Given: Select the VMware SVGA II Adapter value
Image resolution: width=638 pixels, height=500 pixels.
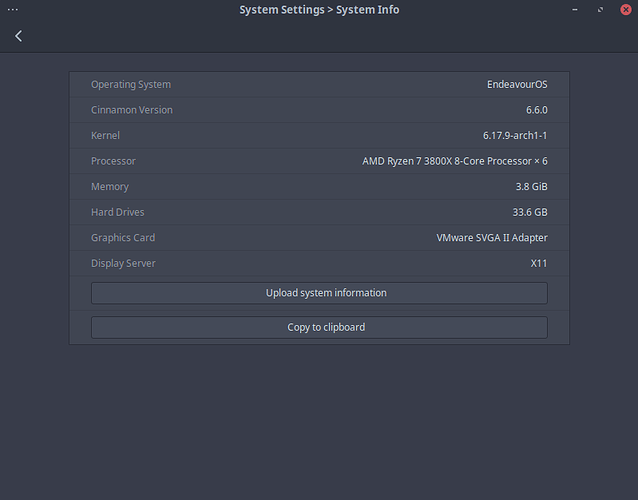Looking at the screenshot, I should tap(492, 238).
